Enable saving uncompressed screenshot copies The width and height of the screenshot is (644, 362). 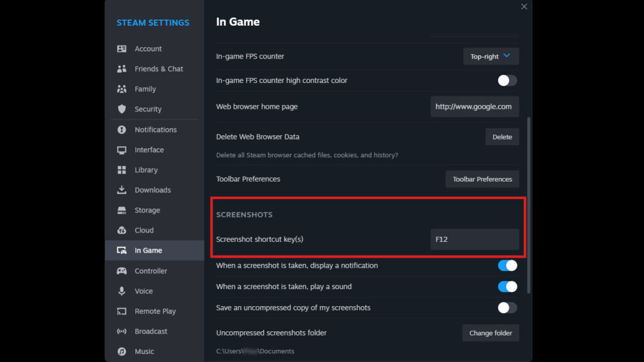pos(507,307)
